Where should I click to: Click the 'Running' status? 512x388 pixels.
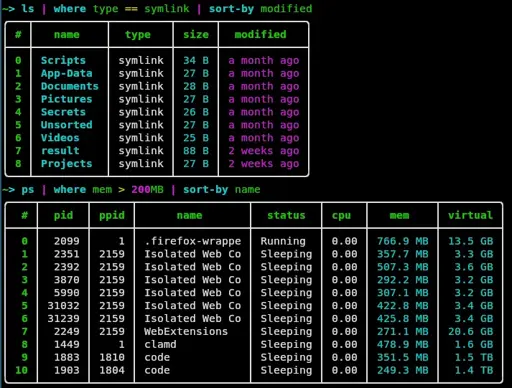click(283, 241)
